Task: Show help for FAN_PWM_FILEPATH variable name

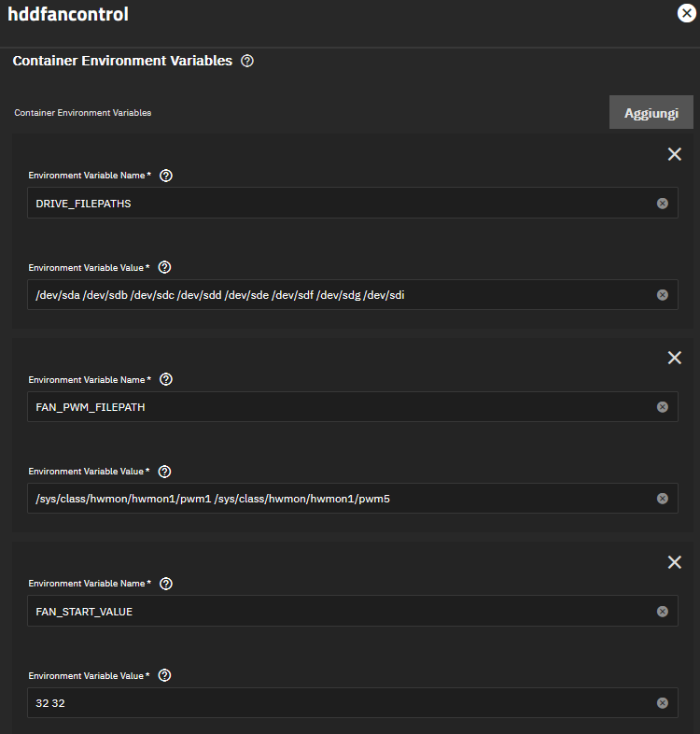Action: tap(166, 380)
